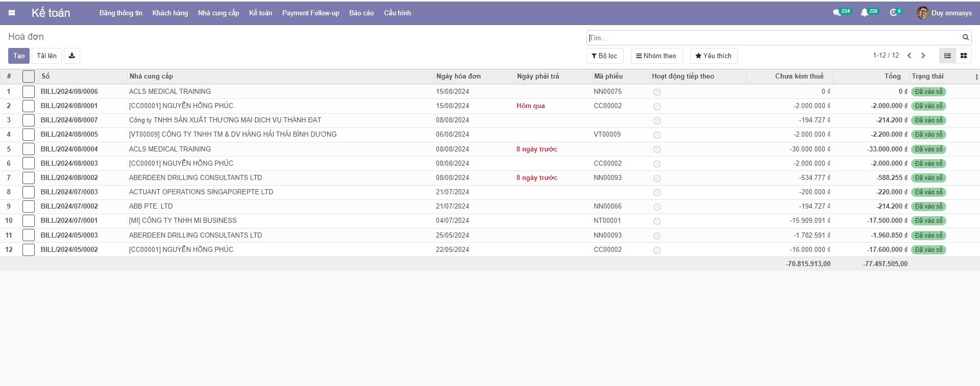The width and height of the screenshot is (980, 386).
Task: Switch to kanban view
Action: pos(964,56)
